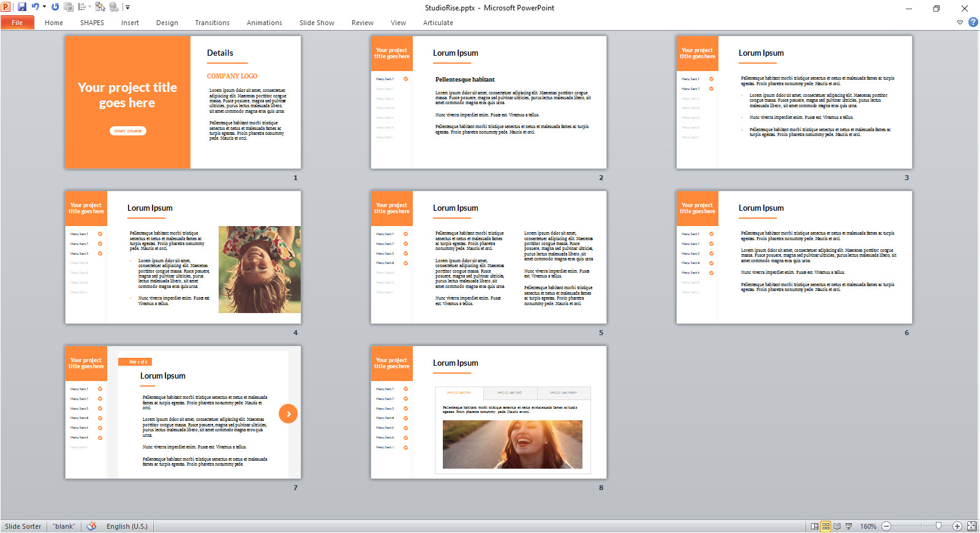Viewport: 980px width, 533px height.
Task: Save the presentation with the floppy disk icon
Action: point(22,7)
